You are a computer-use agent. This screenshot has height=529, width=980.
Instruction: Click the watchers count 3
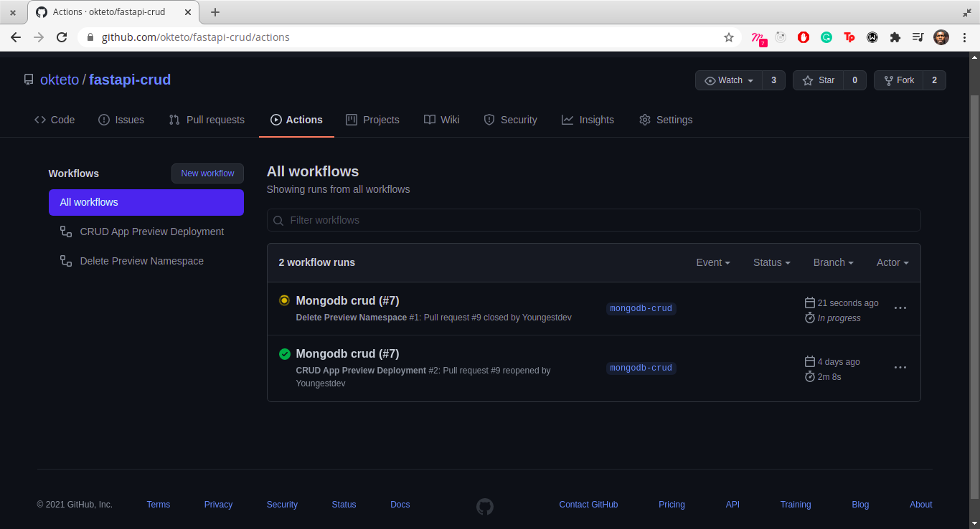coord(773,80)
